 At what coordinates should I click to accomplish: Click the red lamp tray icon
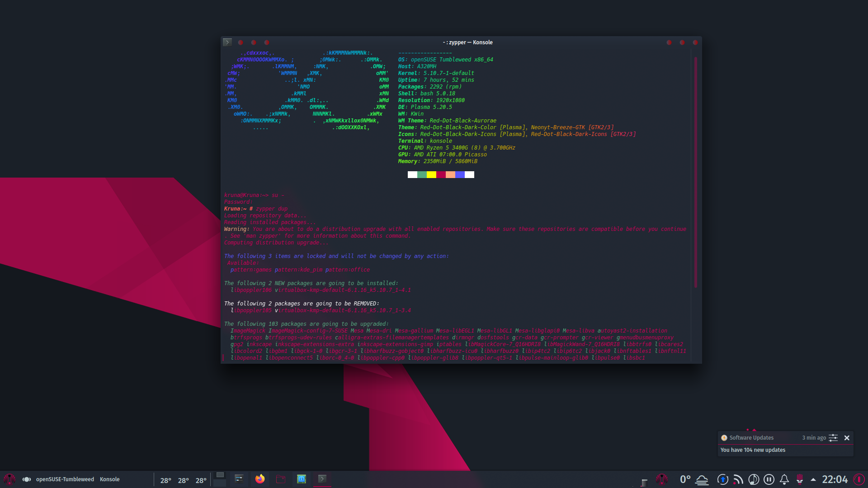[x=800, y=479]
